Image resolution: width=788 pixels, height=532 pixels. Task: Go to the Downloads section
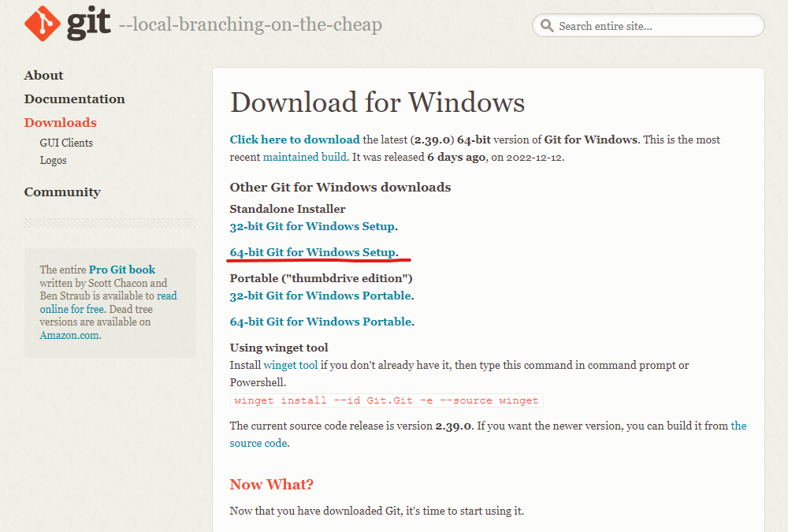point(61,123)
